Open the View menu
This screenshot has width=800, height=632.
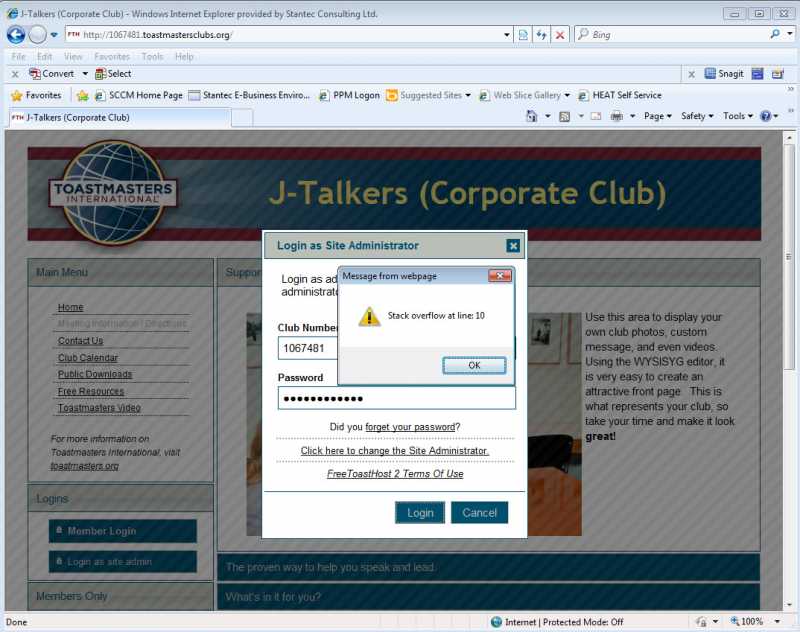coord(73,57)
